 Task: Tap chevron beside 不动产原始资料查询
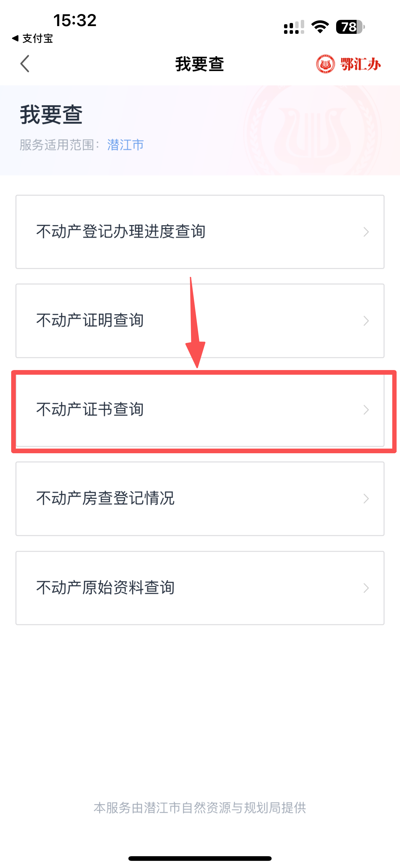point(366,588)
